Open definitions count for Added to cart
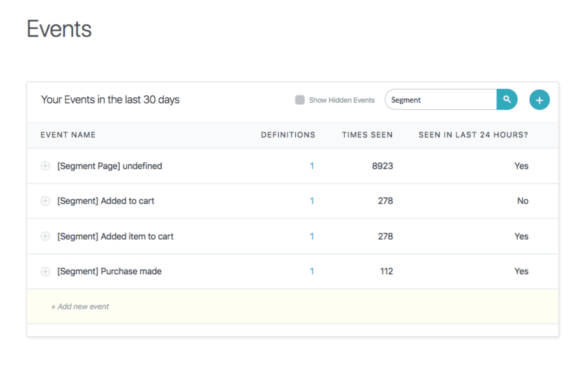Viewport: 588px width, 377px height. click(x=312, y=201)
